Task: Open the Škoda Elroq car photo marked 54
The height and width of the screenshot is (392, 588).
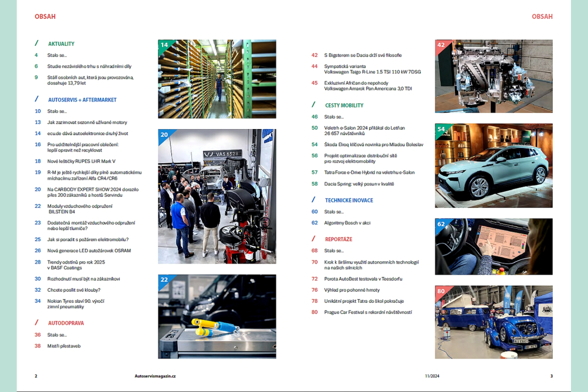Action: point(494,165)
